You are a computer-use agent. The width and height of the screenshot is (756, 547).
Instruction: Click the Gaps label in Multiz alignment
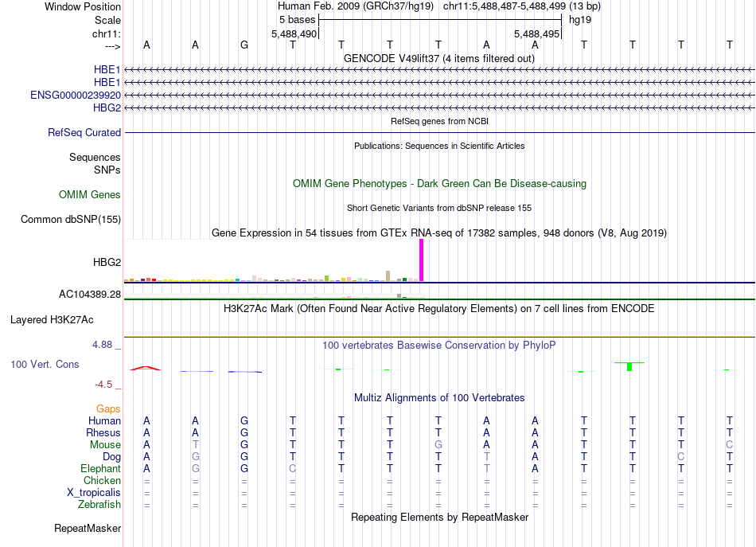click(x=108, y=408)
